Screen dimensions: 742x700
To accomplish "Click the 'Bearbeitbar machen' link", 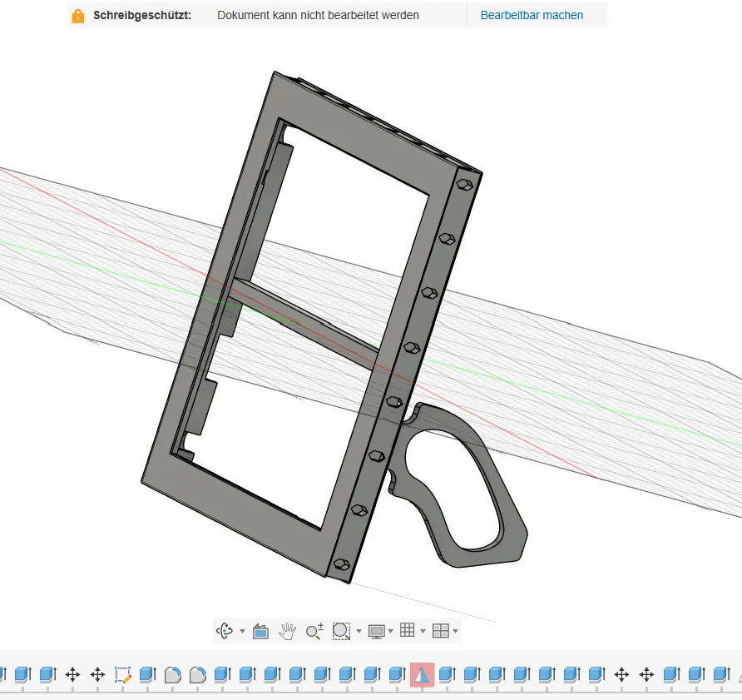I will tap(532, 15).
